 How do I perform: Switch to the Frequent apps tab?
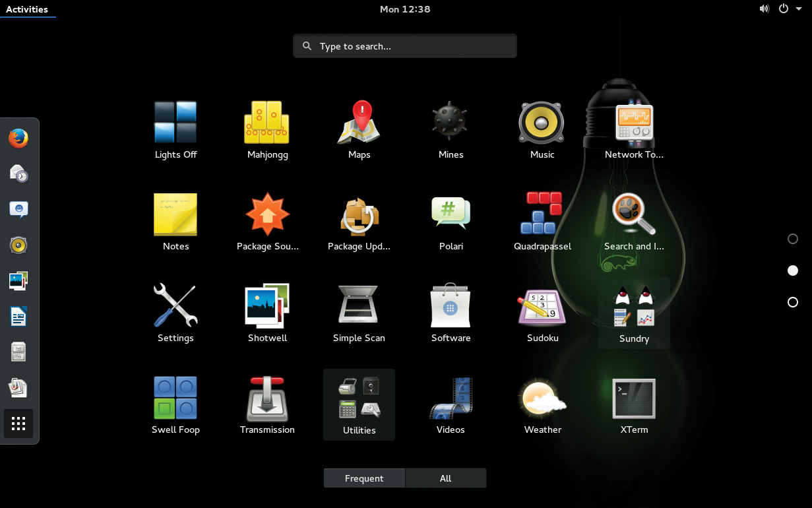364,478
